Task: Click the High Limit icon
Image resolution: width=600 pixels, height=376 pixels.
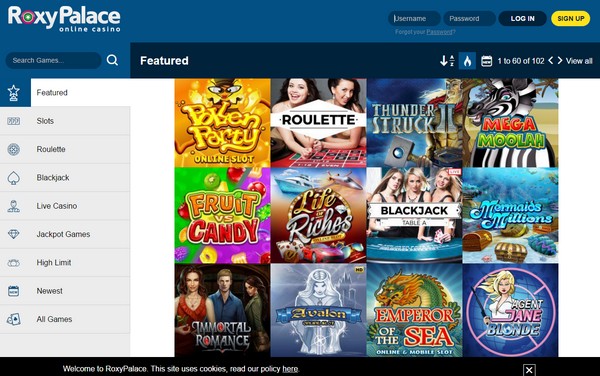Action: 14,263
